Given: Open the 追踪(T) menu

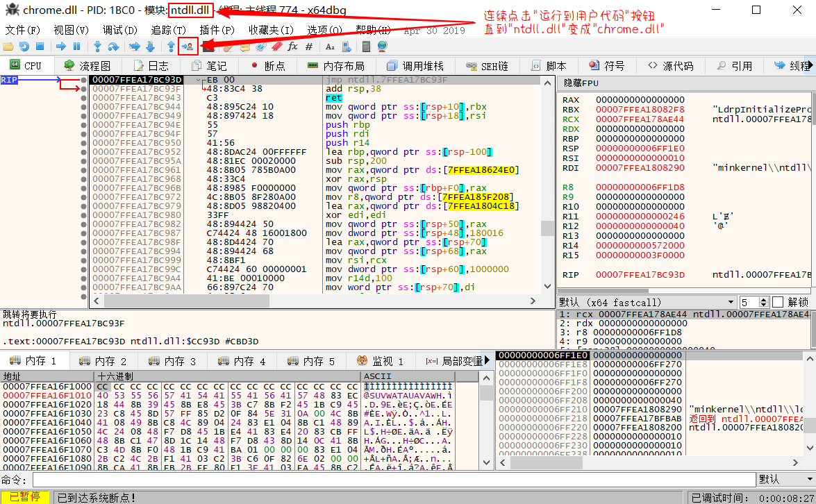Looking at the screenshot, I should (168, 30).
